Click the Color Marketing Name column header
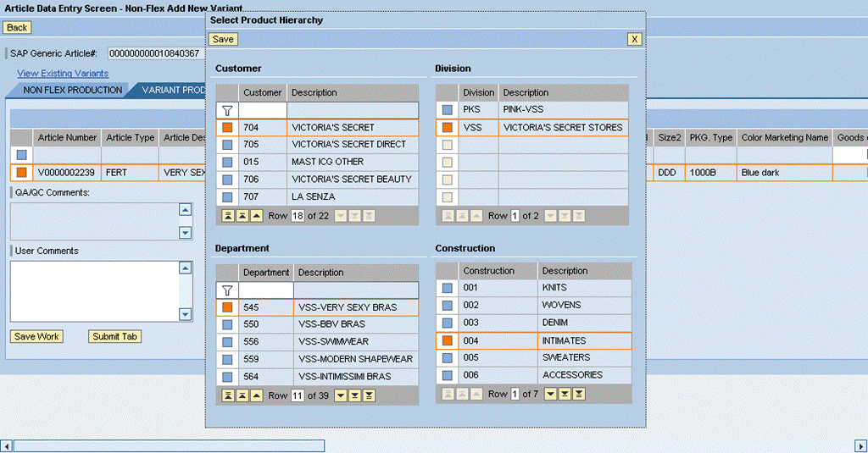Image resolution: width=868 pixels, height=453 pixels. pos(785,138)
